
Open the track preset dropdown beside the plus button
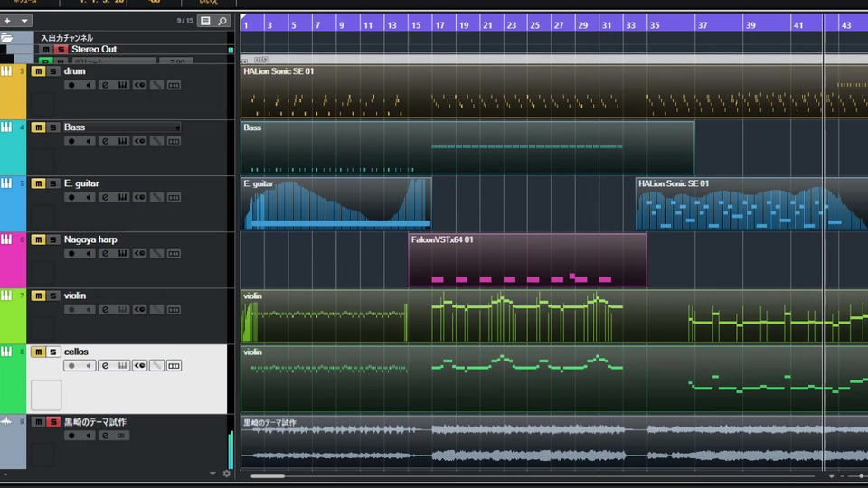point(24,21)
